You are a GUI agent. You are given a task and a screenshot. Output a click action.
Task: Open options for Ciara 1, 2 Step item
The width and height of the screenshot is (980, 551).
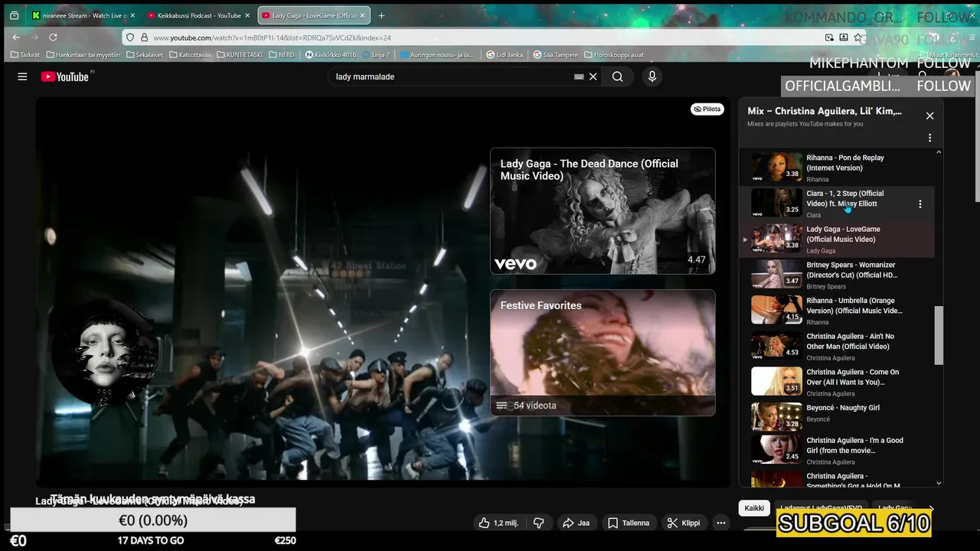pyautogui.click(x=920, y=204)
